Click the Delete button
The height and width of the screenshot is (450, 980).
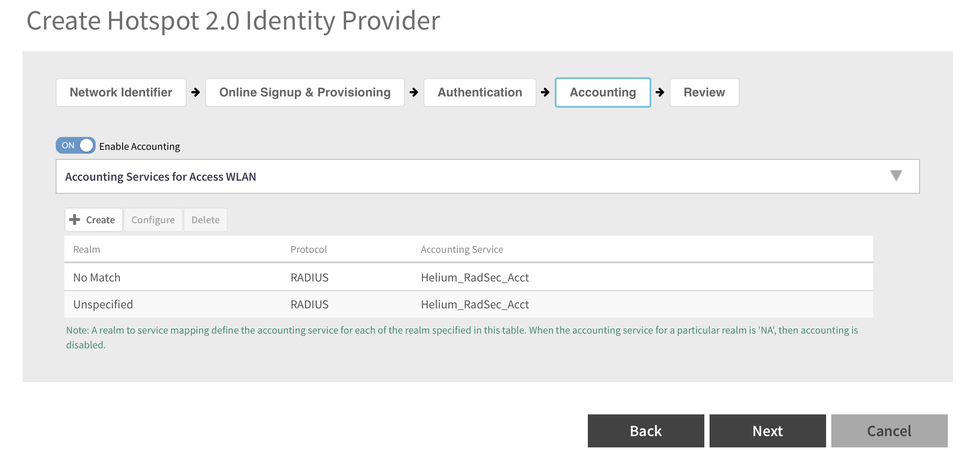click(205, 220)
